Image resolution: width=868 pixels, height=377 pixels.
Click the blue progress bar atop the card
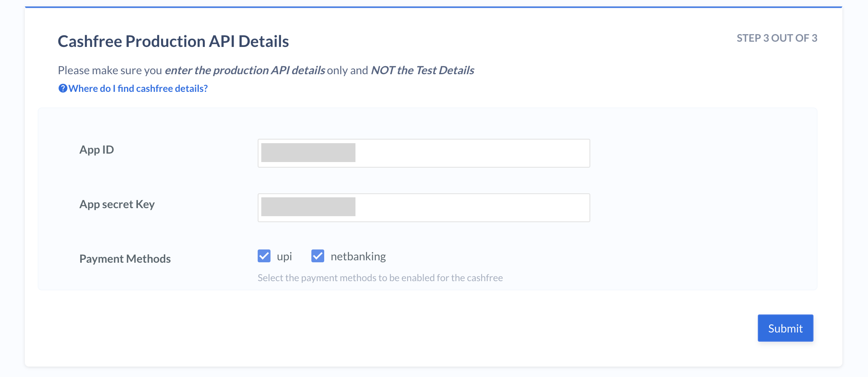point(434,7)
